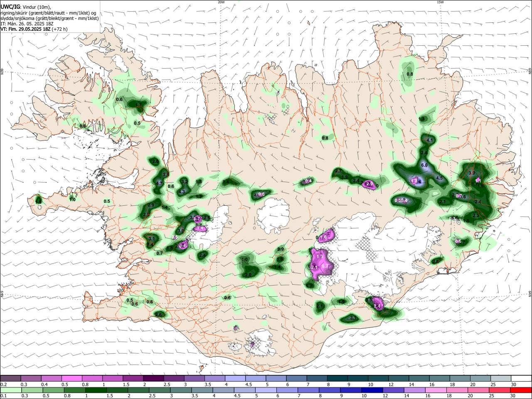The width and height of the screenshot is (532, 399).
Task: Choose the violet 3–3.5 snow legend swatch
Action: (x=194, y=379)
